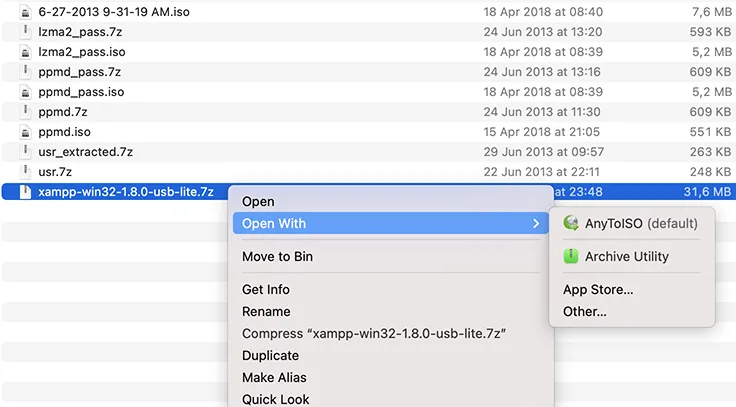This screenshot has width=736, height=407.
Task: Click size value 31,6 MB
Action: 707,192
